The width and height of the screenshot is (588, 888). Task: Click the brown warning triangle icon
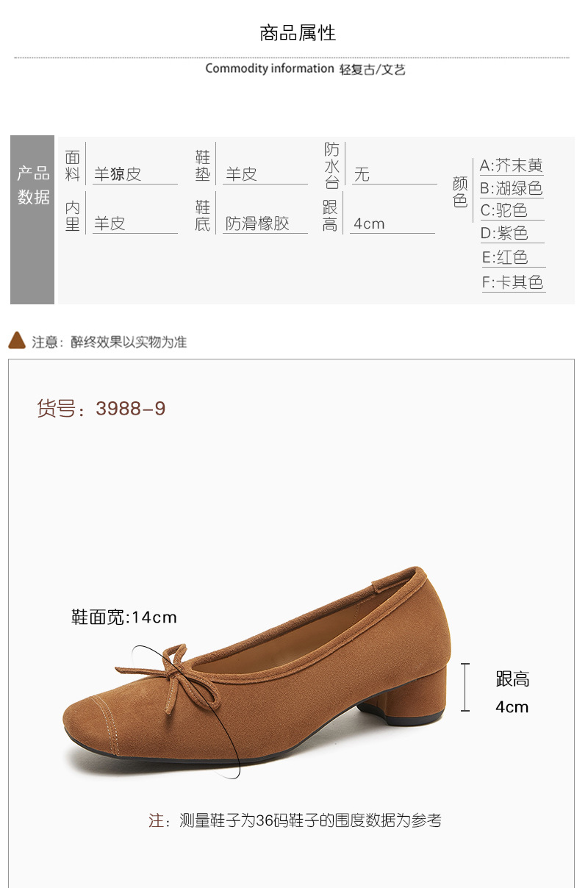tap(17, 340)
